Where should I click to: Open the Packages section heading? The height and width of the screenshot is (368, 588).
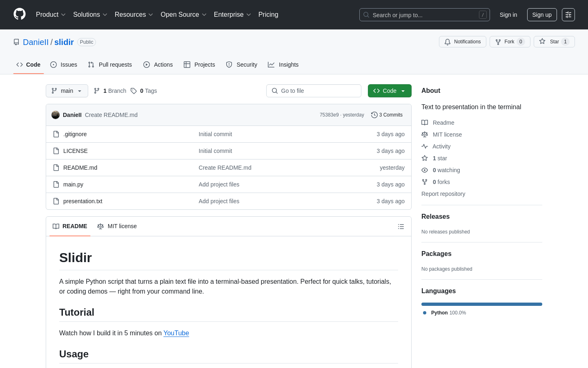pos(436,254)
